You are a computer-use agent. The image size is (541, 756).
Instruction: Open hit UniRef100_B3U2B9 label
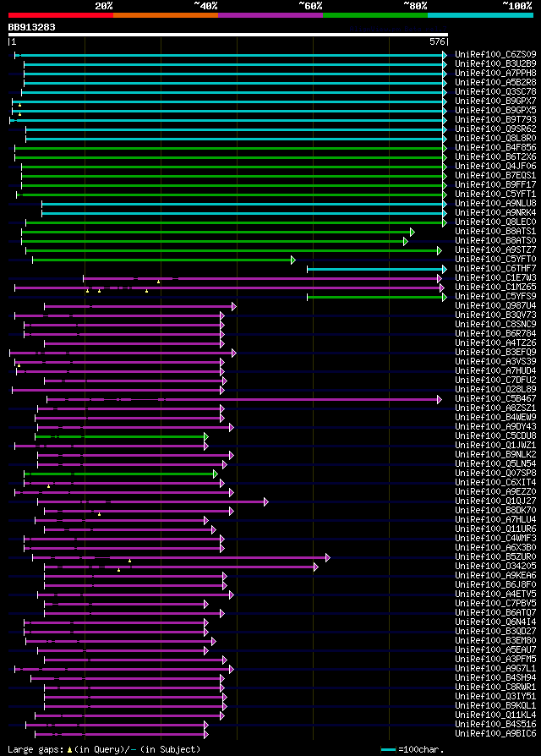coord(495,63)
